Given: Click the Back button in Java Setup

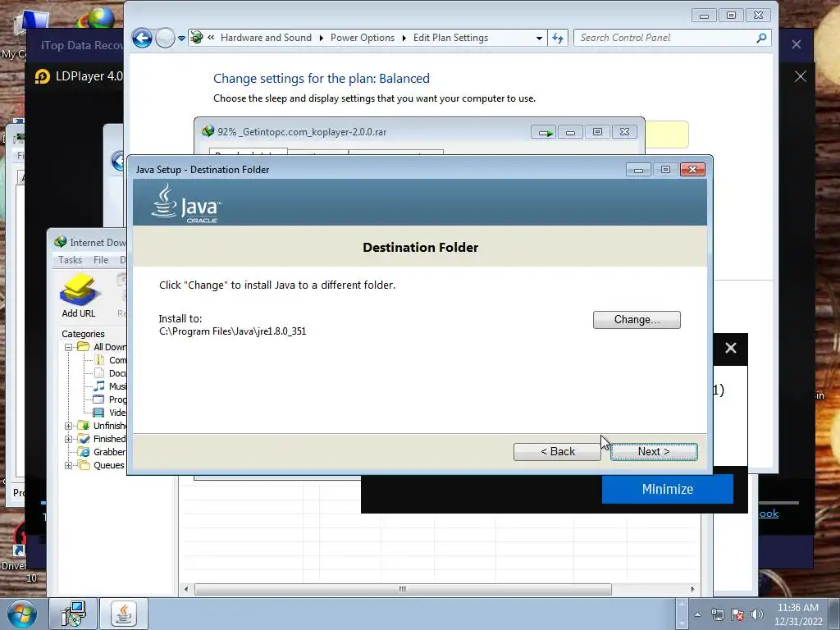Looking at the screenshot, I should pos(557,452).
